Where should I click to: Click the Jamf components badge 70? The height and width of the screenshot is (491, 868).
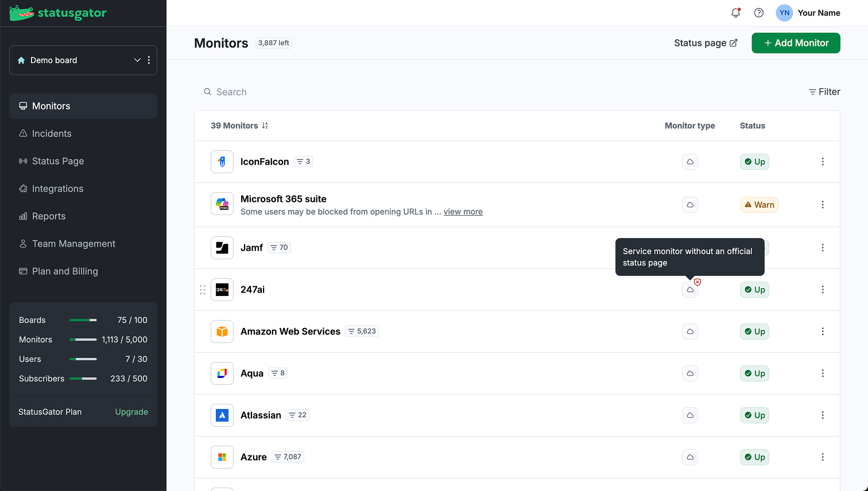(279, 248)
